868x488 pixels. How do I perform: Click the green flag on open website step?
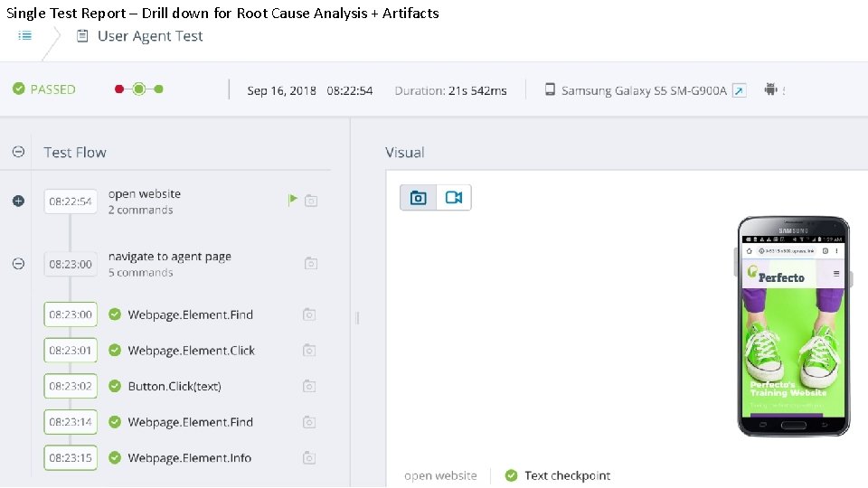(x=292, y=200)
